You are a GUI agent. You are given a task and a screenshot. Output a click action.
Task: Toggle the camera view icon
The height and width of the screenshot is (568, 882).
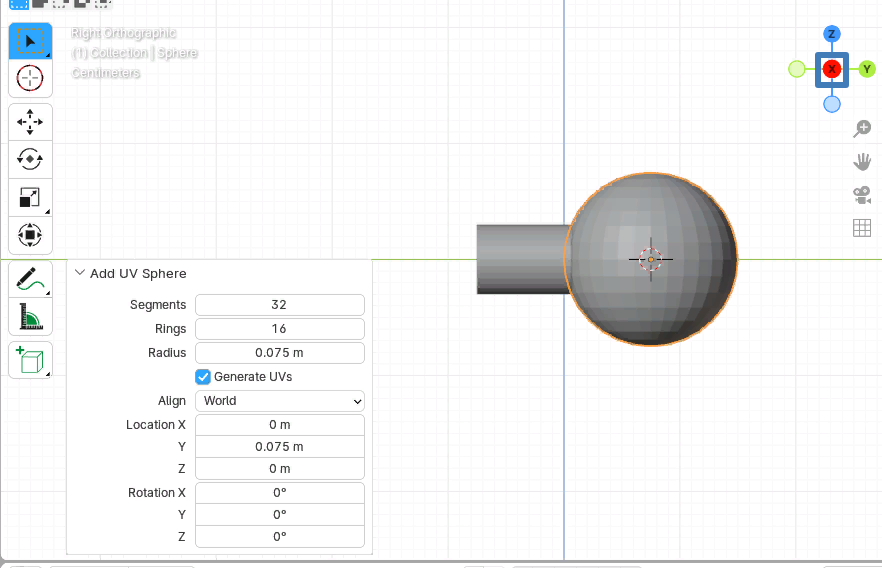(862, 195)
